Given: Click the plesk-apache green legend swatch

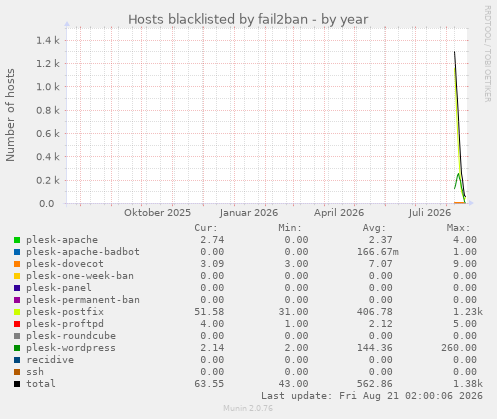Looking at the screenshot, I should click(17, 240).
